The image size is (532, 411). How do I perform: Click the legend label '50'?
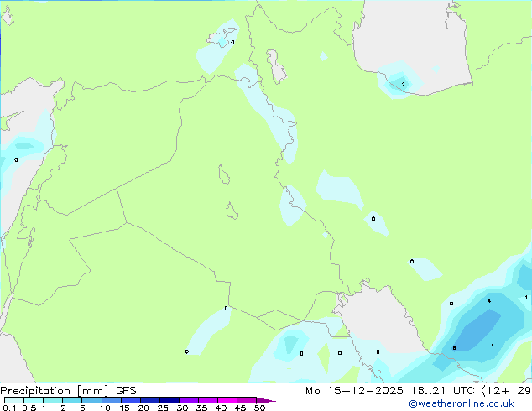259,408
